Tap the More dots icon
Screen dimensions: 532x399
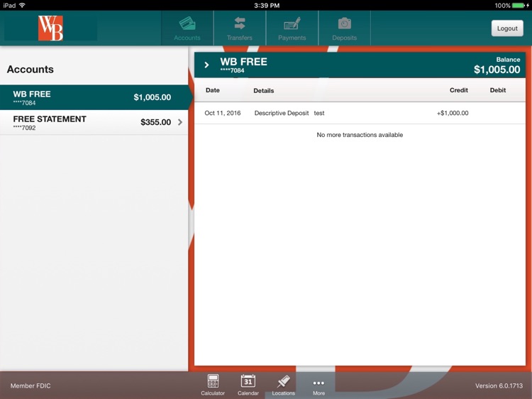318,383
